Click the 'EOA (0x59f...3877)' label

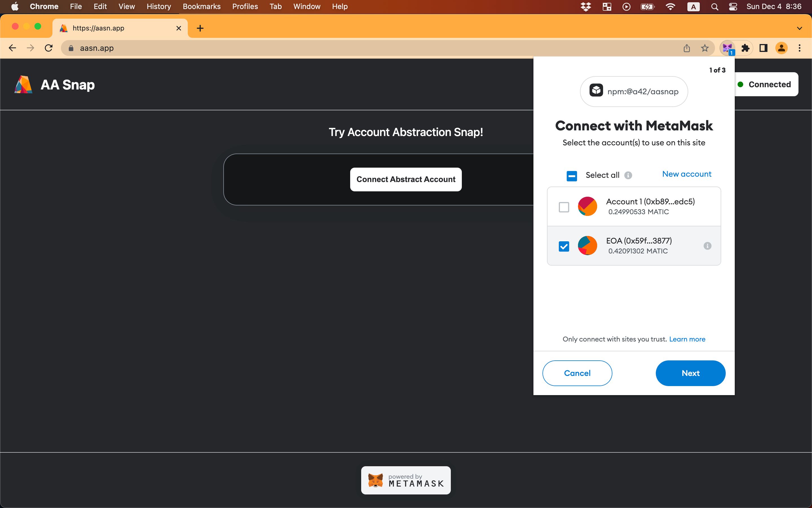tap(639, 241)
